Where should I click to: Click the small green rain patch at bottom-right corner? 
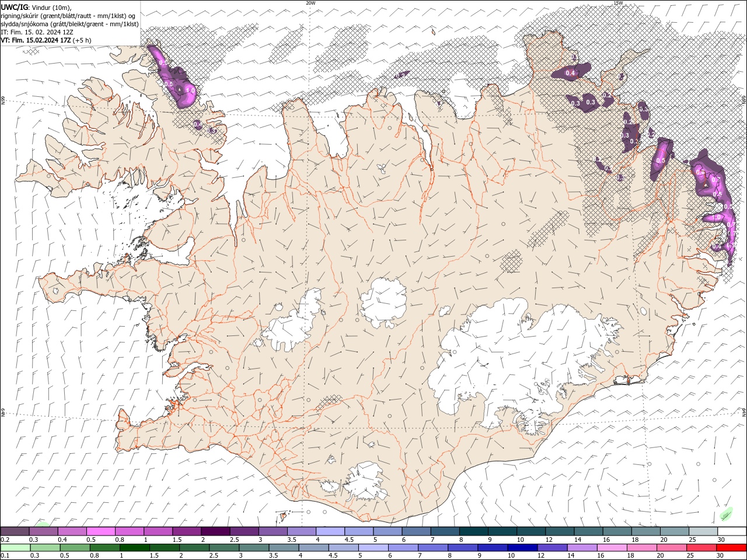pyautogui.click(x=725, y=514)
